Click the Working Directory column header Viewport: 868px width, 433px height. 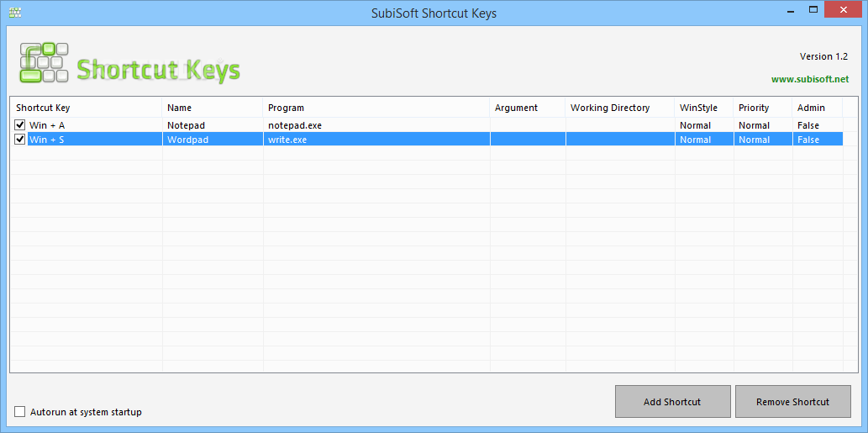[x=620, y=108]
